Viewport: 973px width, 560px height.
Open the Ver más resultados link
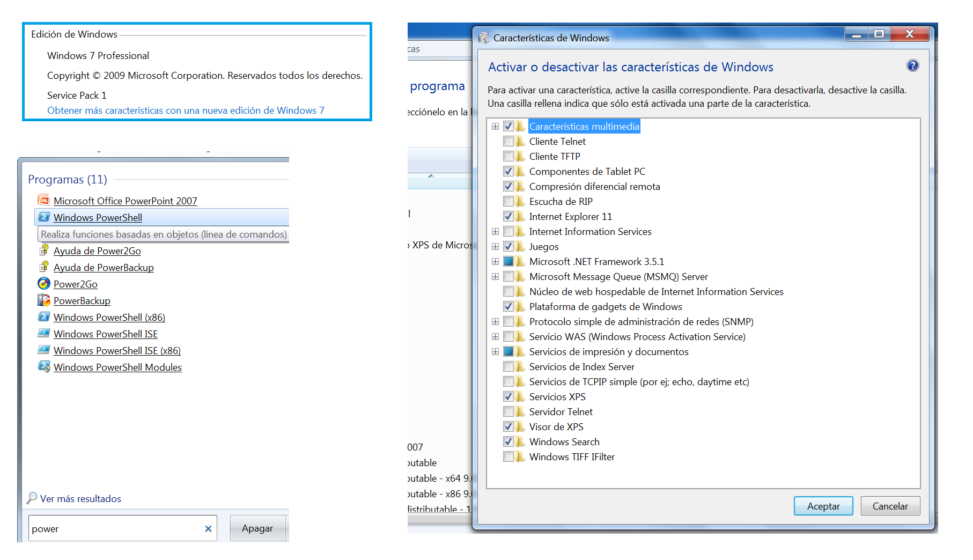[x=80, y=498]
